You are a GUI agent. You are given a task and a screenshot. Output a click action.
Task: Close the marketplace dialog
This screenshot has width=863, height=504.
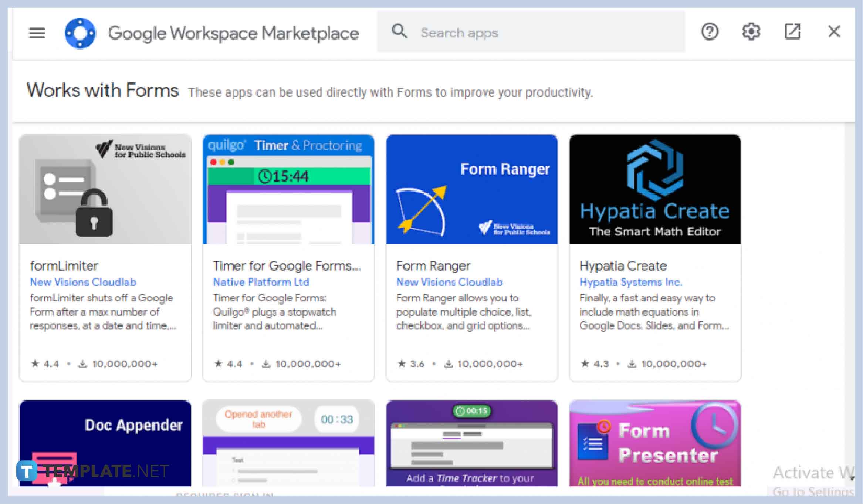[x=834, y=32]
